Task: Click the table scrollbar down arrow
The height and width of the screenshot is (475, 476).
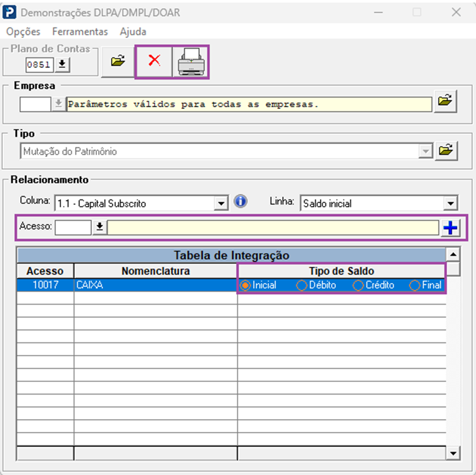Action: click(453, 454)
